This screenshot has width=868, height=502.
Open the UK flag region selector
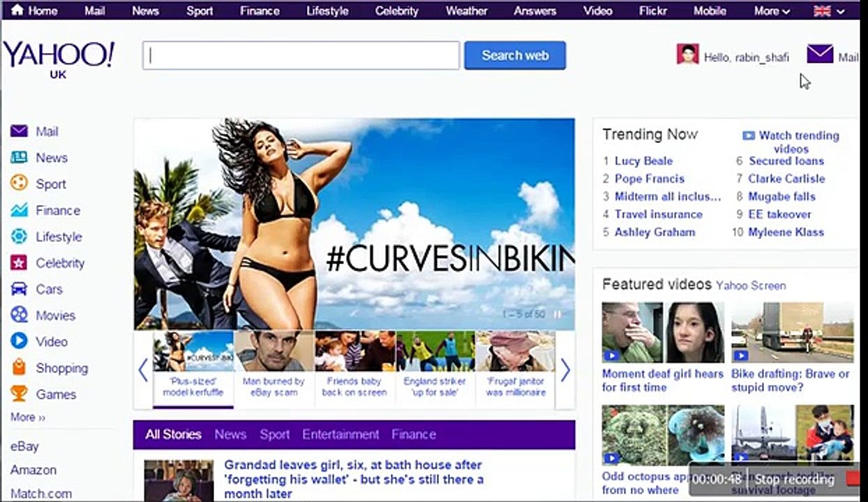[x=829, y=10]
